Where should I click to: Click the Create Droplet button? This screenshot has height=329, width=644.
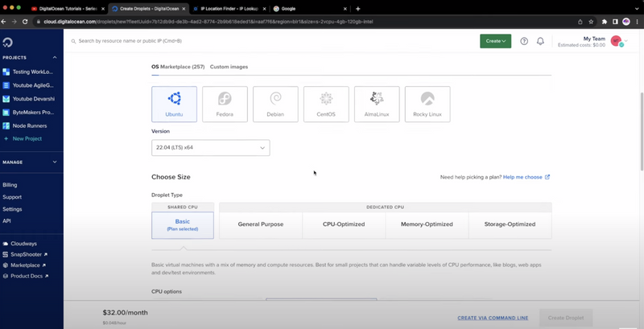click(566, 318)
